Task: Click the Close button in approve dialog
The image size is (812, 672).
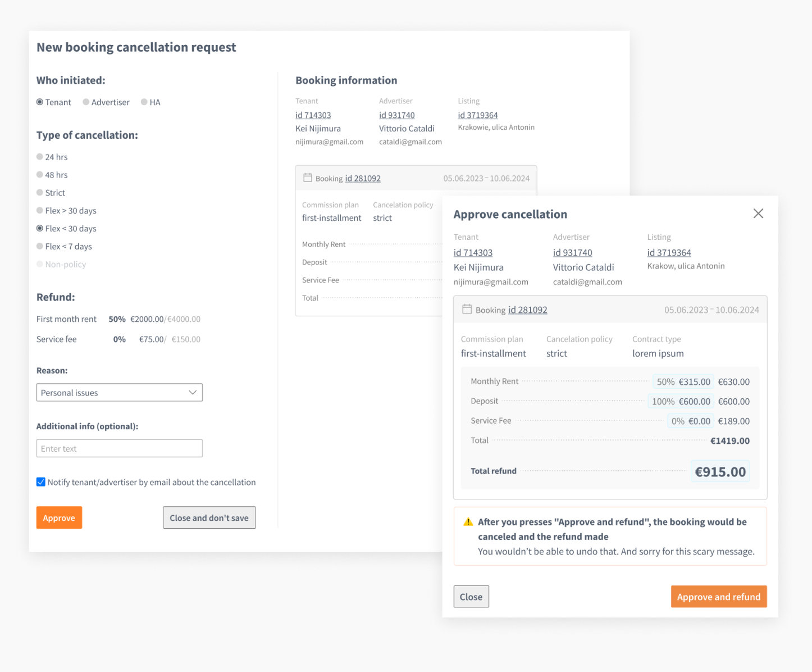Action: click(x=471, y=597)
